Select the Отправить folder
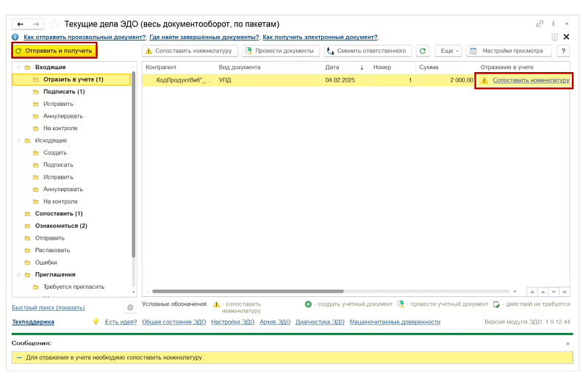This screenshot has height=372, width=588. coord(50,238)
